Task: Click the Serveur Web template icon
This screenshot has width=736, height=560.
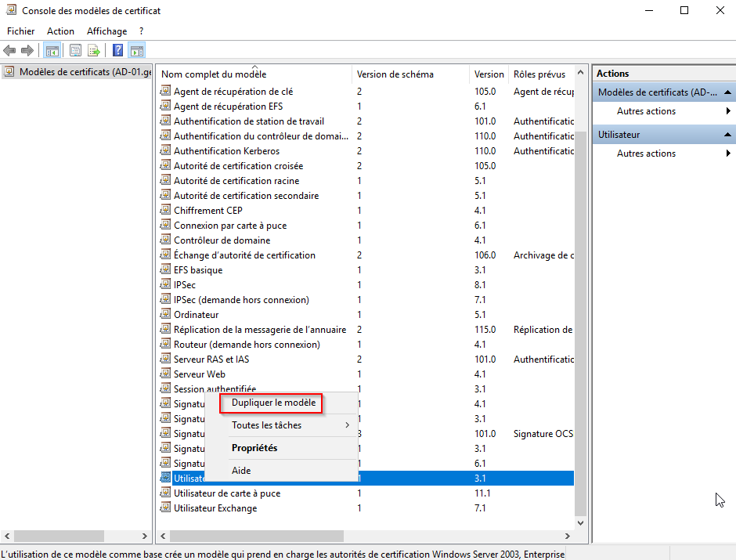Action: pos(165,374)
